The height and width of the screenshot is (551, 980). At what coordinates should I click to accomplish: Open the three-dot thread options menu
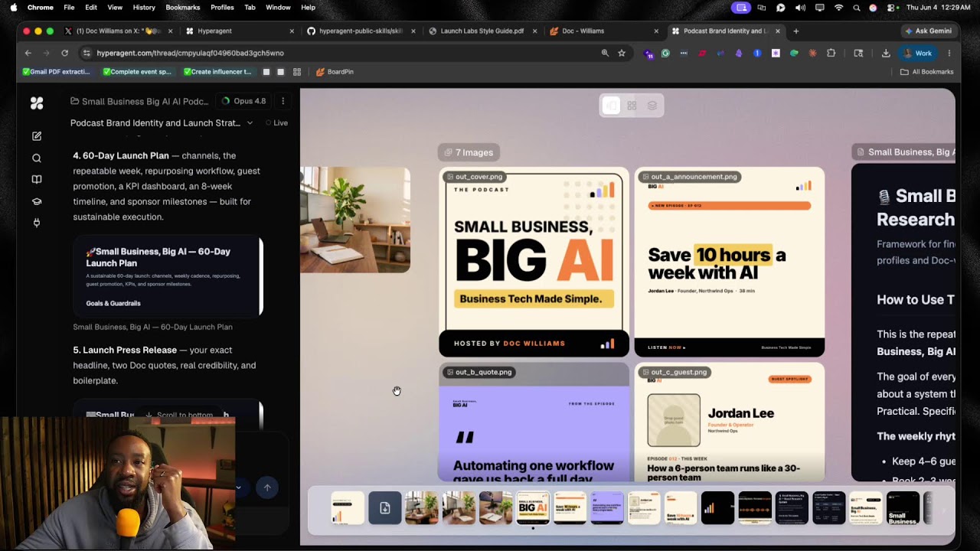[x=283, y=101]
